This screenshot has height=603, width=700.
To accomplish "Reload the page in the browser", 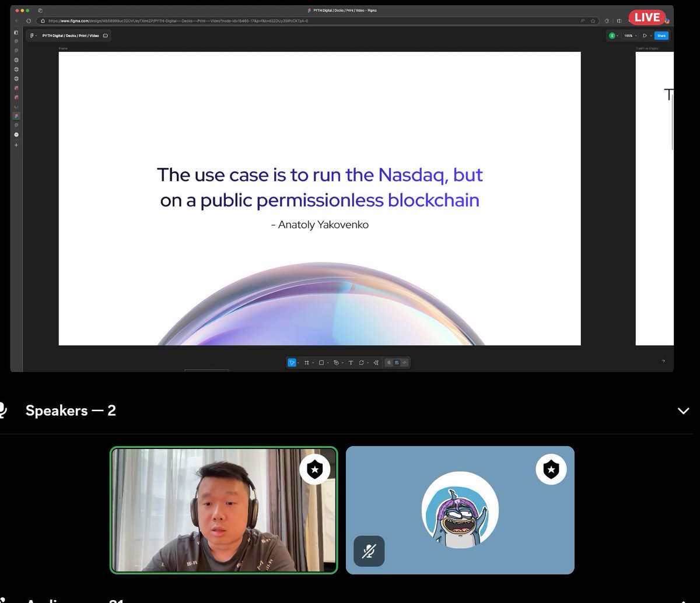I will pos(29,20).
